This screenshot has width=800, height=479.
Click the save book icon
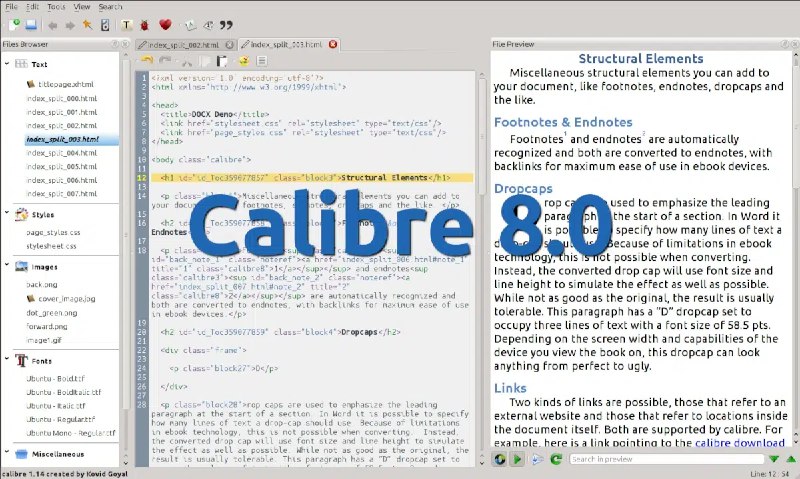(x=31, y=24)
